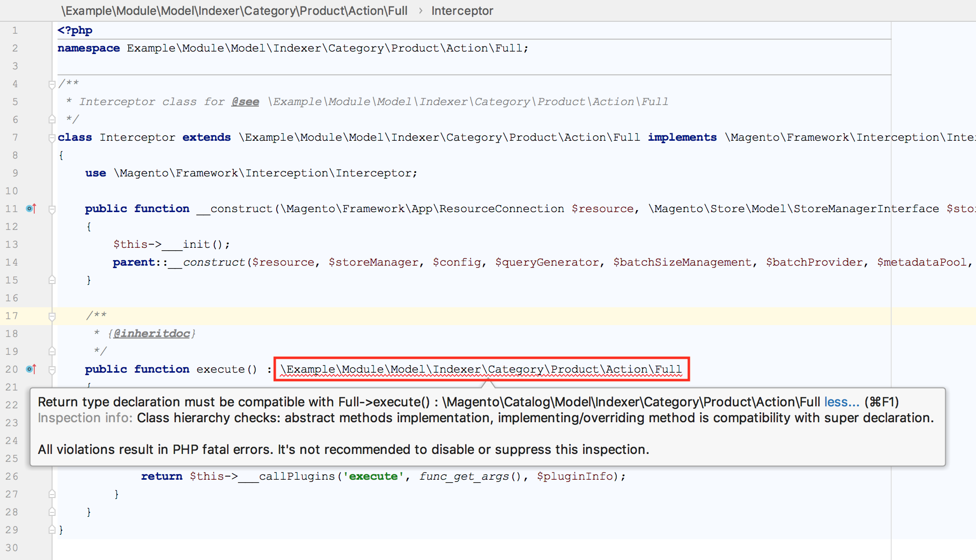Screen dimensions: 976x560
Task: Click fold end marker at line 15
Action: (52, 280)
